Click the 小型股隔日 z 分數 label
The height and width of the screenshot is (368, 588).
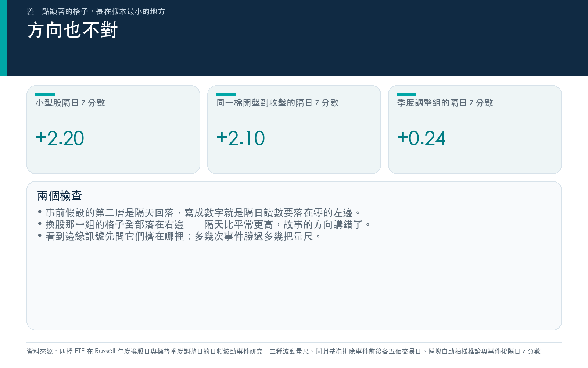pyautogui.click(x=70, y=103)
